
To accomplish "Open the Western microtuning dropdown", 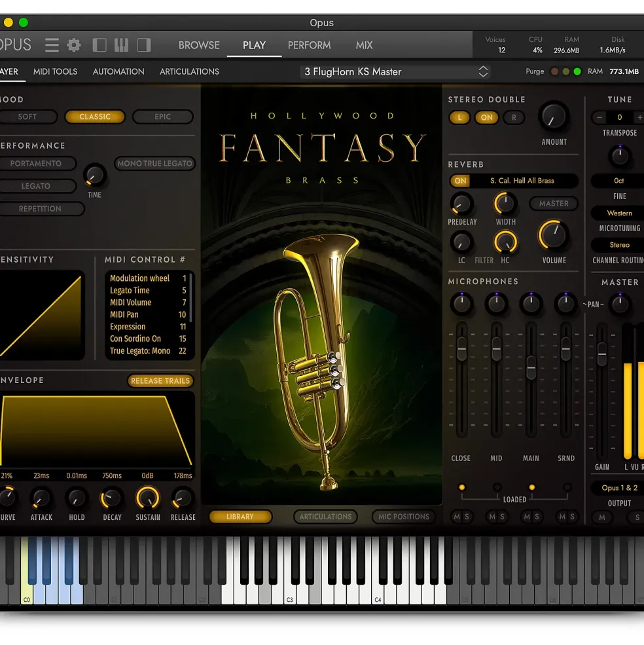I will (618, 213).
